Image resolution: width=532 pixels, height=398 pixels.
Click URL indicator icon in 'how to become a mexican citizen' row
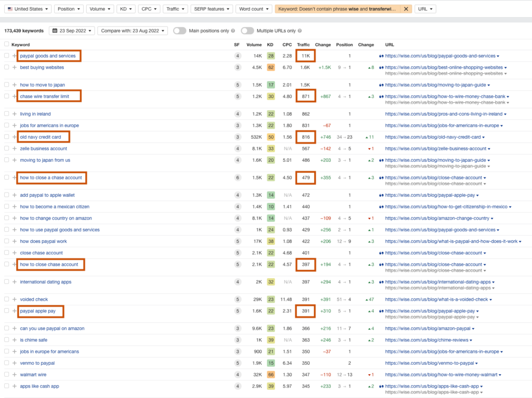pos(381,207)
